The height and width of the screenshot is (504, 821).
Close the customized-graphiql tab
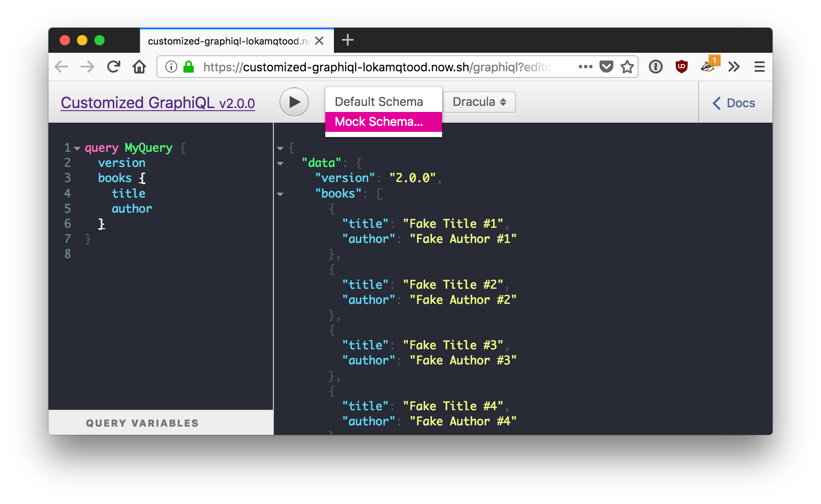click(x=319, y=41)
